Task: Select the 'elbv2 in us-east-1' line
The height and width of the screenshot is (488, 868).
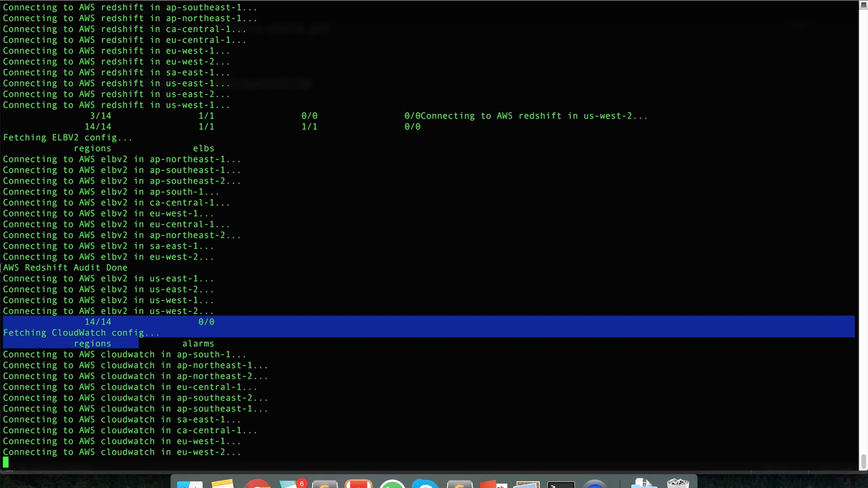Action: [108, 279]
